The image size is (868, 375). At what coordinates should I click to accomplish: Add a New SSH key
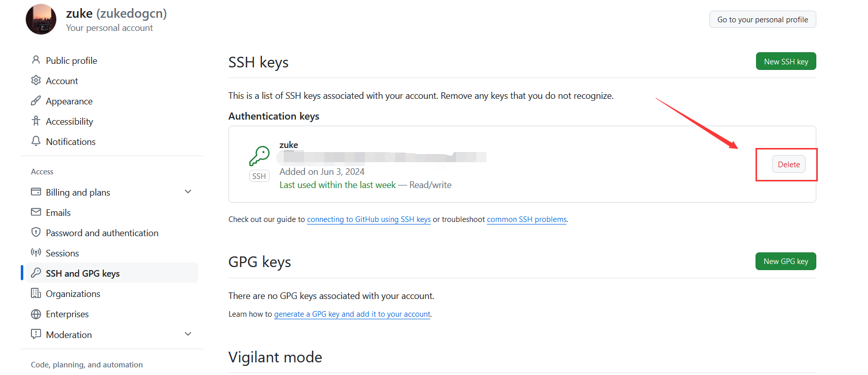786,61
